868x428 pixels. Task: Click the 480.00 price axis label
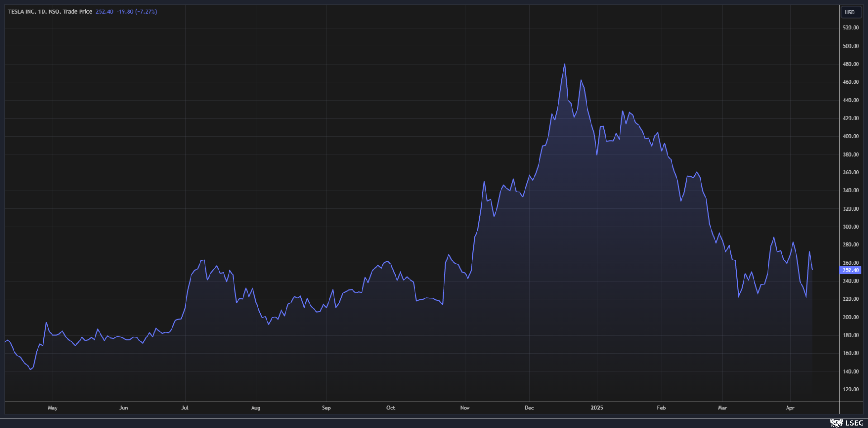click(851, 64)
